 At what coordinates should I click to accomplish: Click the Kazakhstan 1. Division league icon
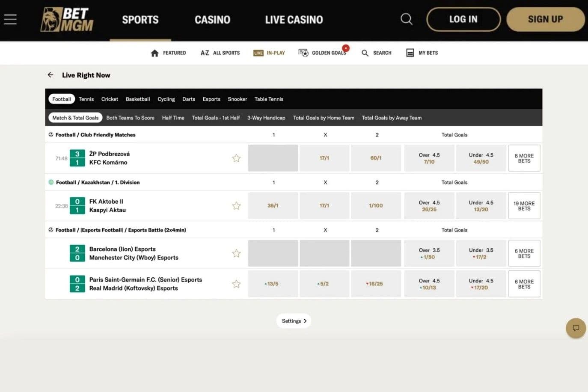click(51, 182)
